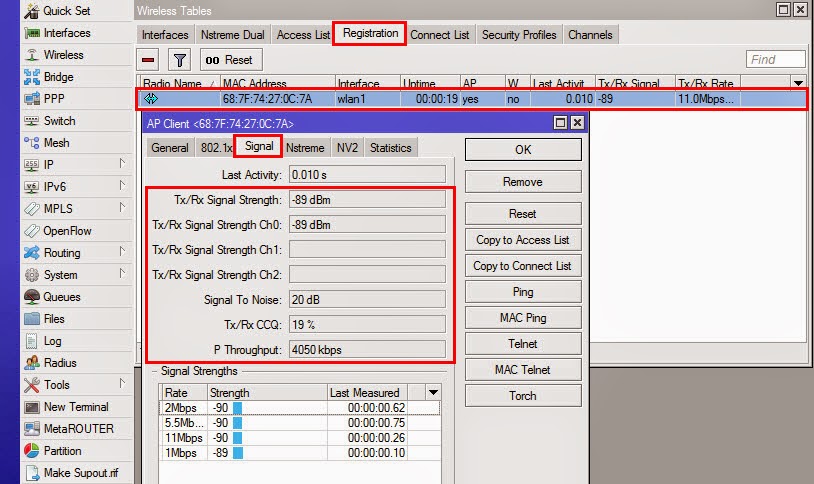Switch to the Access List tab
814x484 pixels.
(x=302, y=35)
